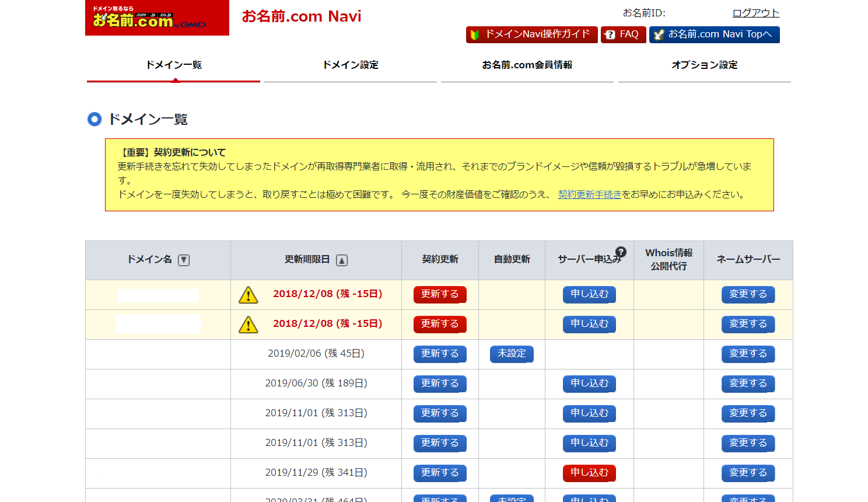Screen dimensions: 868x502
Task: Click red 申し込む in 2019/11/29 row
Action: 589,473
